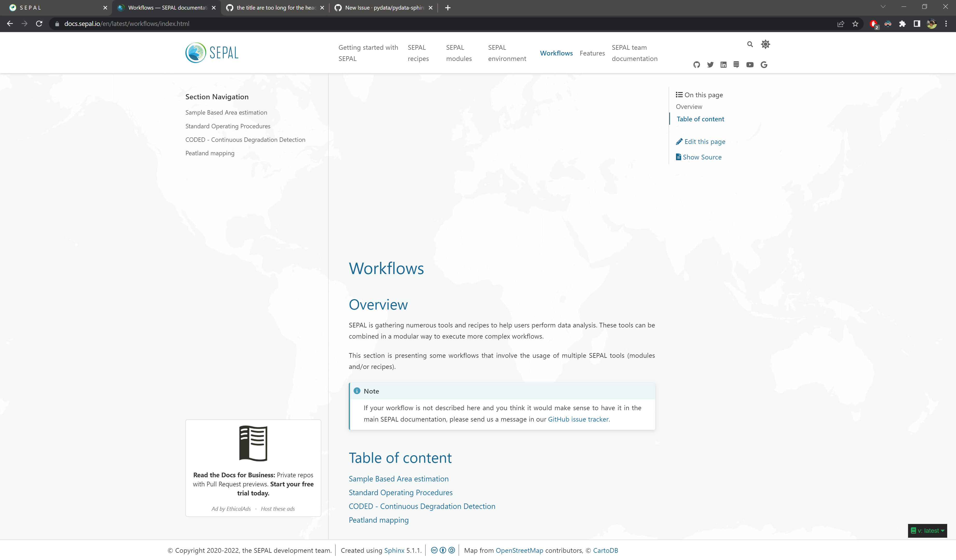Open the Read the Docs icon in the header

tap(736, 65)
